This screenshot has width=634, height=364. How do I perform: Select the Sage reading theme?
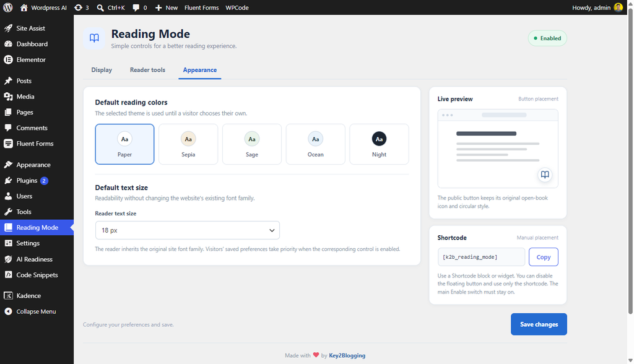pos(252,144)
